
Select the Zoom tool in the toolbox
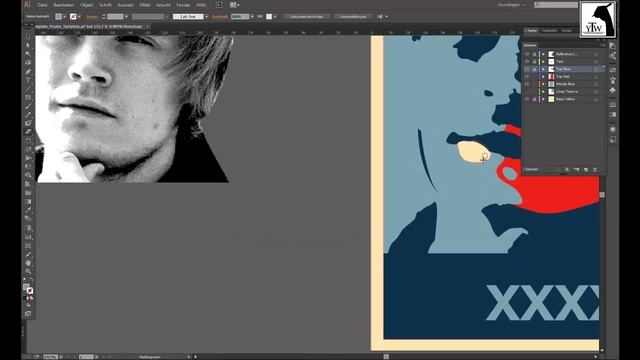[28, 271]
